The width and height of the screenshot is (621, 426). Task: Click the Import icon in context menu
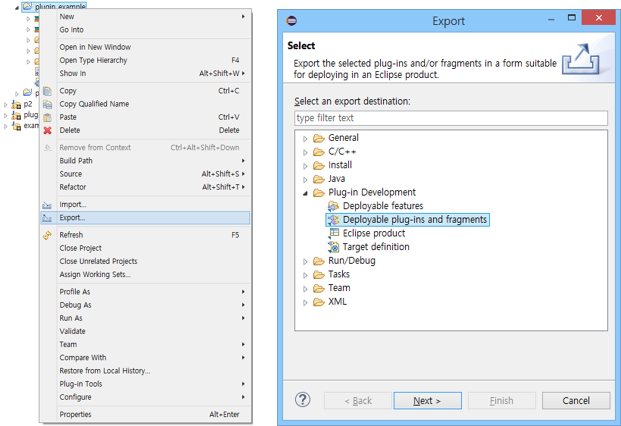pyautogui.click(x=47, y=205)
